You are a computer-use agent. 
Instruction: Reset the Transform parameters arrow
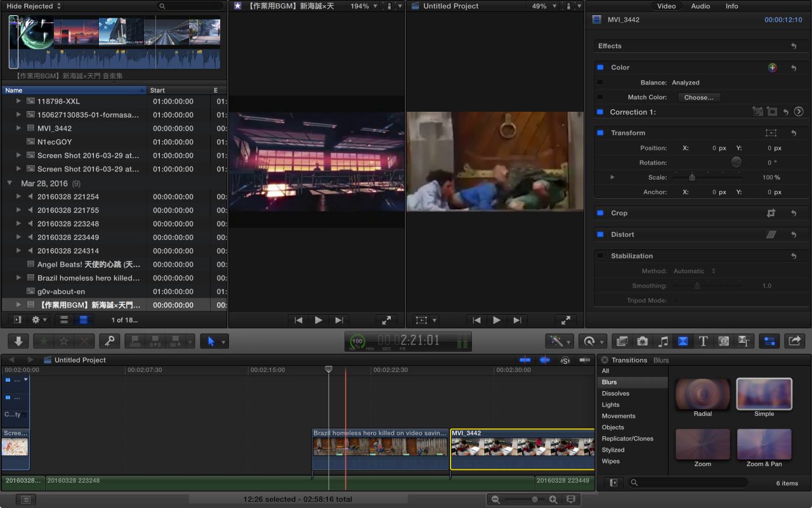coord(794,133)
